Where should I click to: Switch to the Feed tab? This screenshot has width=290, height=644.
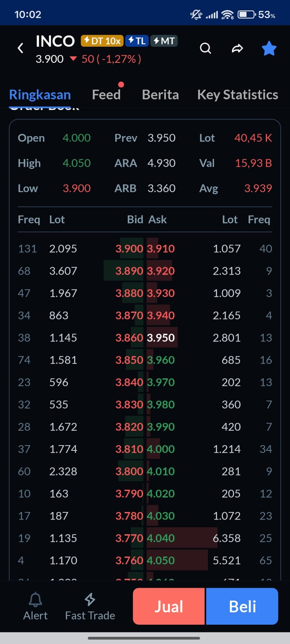click(x=106, y=95)
